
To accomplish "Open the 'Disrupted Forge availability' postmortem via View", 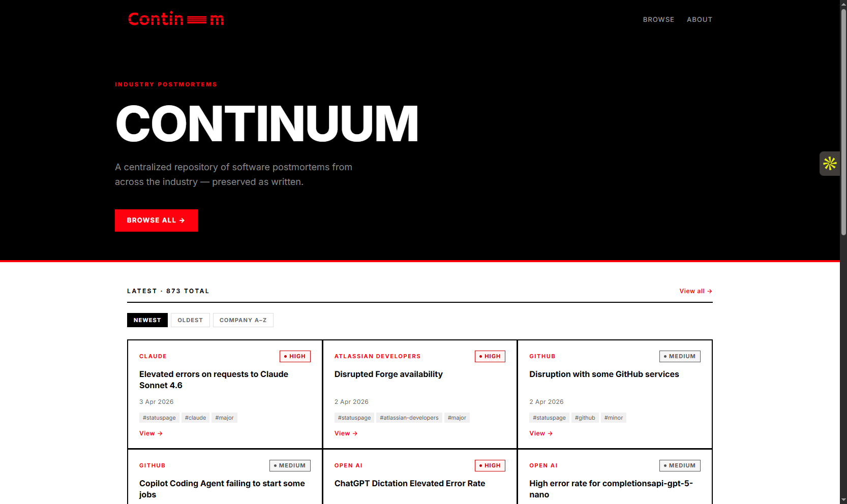I will [346, 433].
